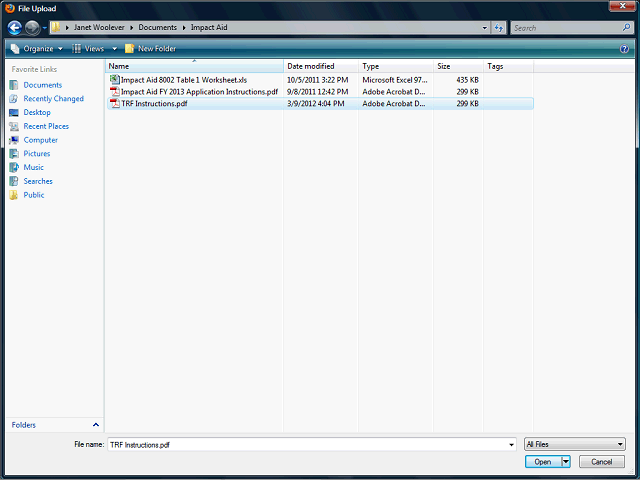Select Impact Aid FY 2013 Application Instructions.pdf
The height and width of the screenshot is (480, 640).
click(x=199, y=92)
